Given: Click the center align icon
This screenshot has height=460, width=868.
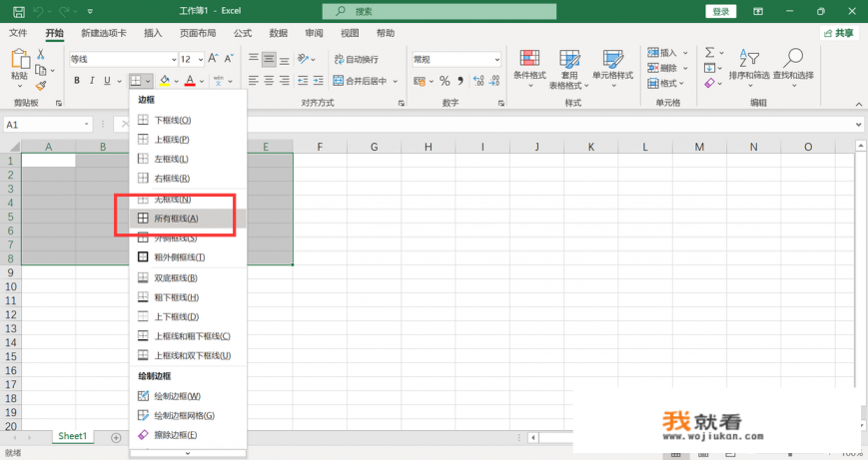Looking at the screenshot, I should (x=270, y=81).
